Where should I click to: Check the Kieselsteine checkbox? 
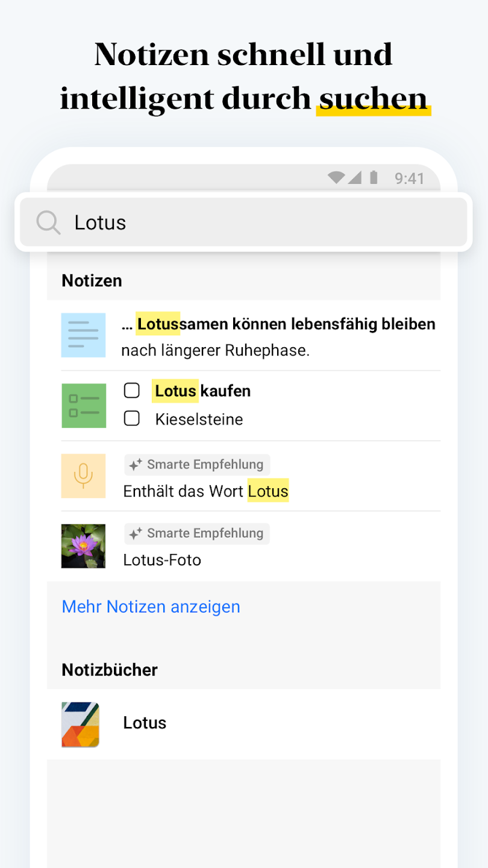132,418
